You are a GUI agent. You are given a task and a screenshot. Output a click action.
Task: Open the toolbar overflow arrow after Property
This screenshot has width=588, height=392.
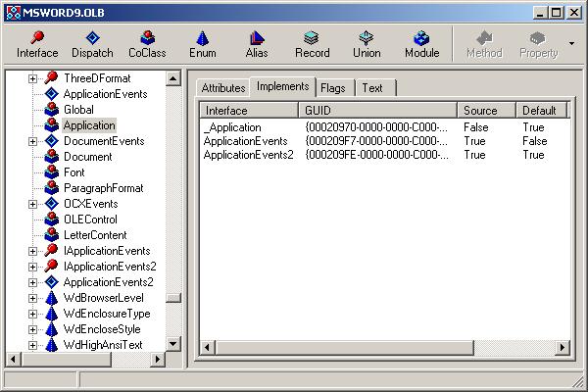pyautogui.click(x=571, y=43)
